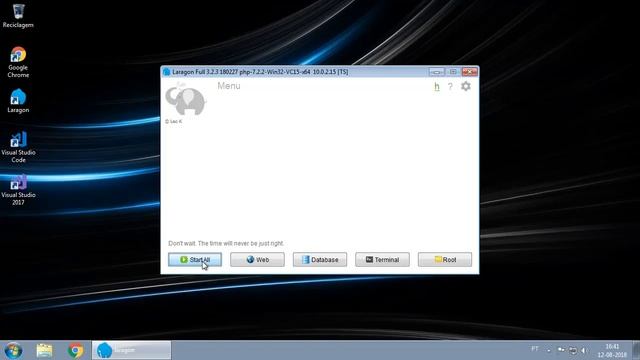Open Chrome from the taskbar
Viewport: 640px width, 360px height.
pyautogui.click(x=76, y=351)
